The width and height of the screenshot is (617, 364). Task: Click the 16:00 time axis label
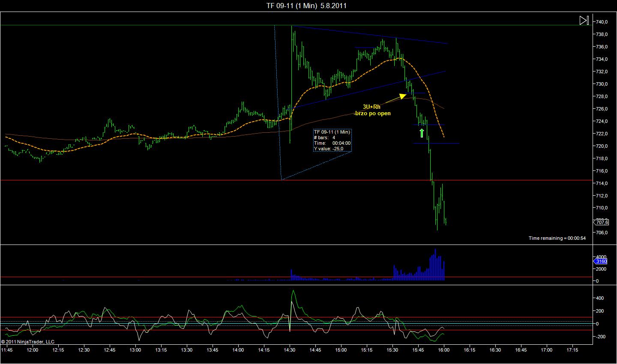(x=444, y=350)
